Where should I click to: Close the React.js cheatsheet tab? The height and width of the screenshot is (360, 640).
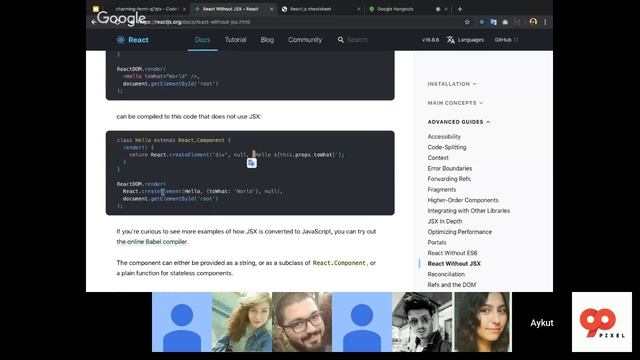[x=359, y=9]
